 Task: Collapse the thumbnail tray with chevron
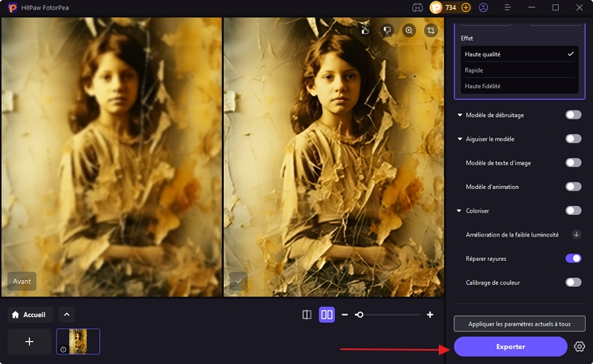67,315
